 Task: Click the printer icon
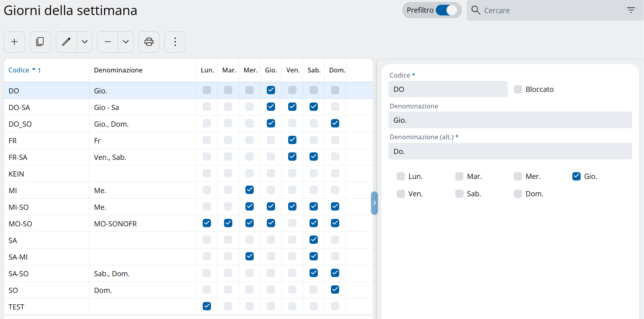[149, 42]
